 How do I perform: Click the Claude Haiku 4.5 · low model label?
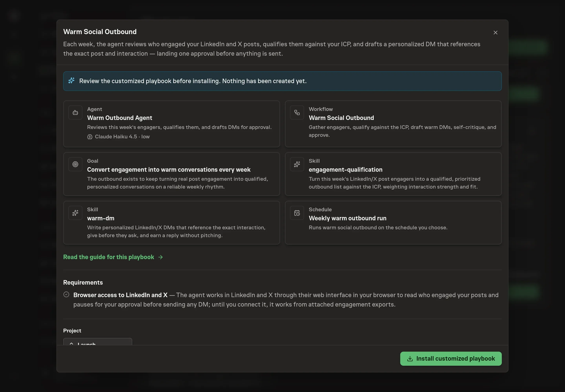[x=122, y=137]
